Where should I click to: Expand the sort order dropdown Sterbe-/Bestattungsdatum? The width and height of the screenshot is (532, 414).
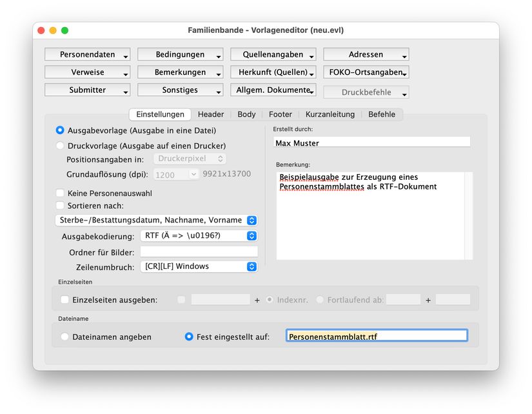pos(156,221)
